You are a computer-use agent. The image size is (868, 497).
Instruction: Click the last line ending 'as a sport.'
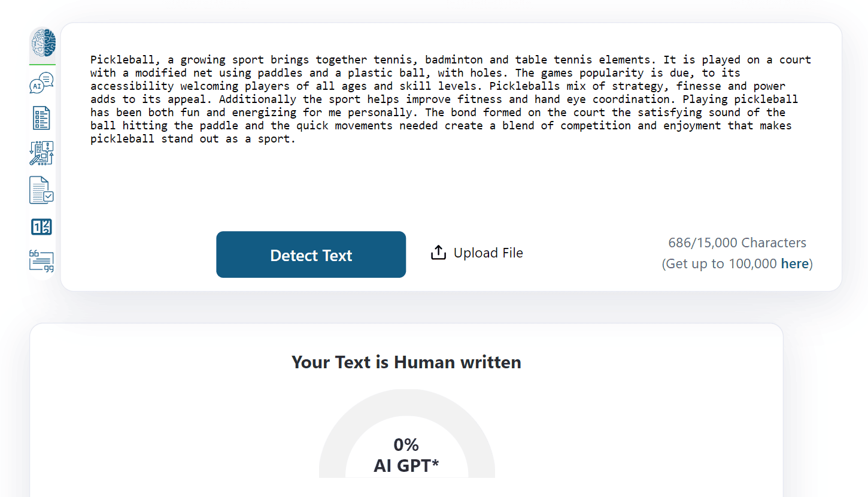(193, 139)
